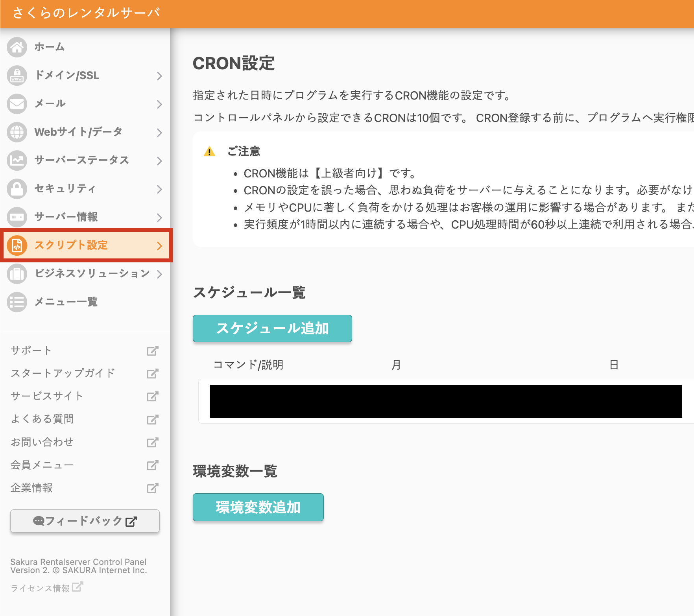Click the Security padlock icon
The height and width of the screenshot is (616, 694).
click(x=17, y=189)
